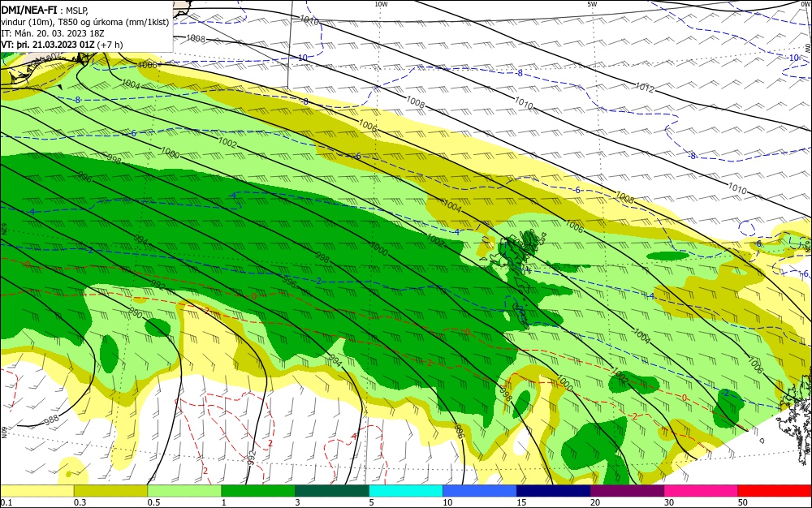This screenshot has width=812, height=508.
Task: Select the 'VT: þri. 21.03.2023 01Z' valid time
Action: [48, 45]
